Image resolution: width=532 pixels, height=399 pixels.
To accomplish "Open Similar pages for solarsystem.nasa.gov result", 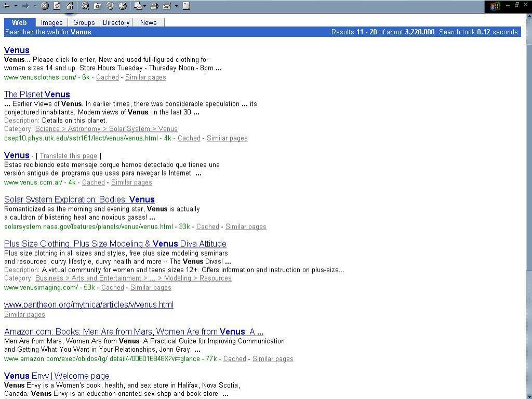I will point(246,227).
